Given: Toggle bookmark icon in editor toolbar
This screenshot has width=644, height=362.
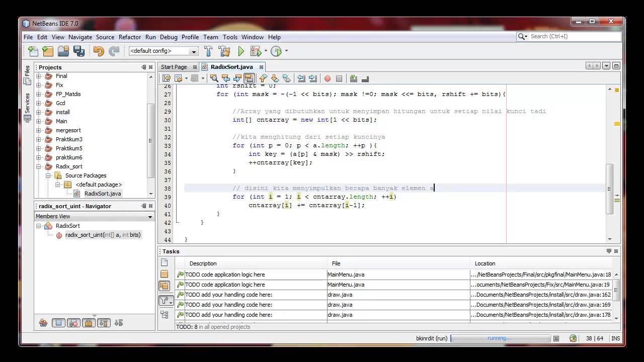Looking at the screenshot, I should click(286, 78).
